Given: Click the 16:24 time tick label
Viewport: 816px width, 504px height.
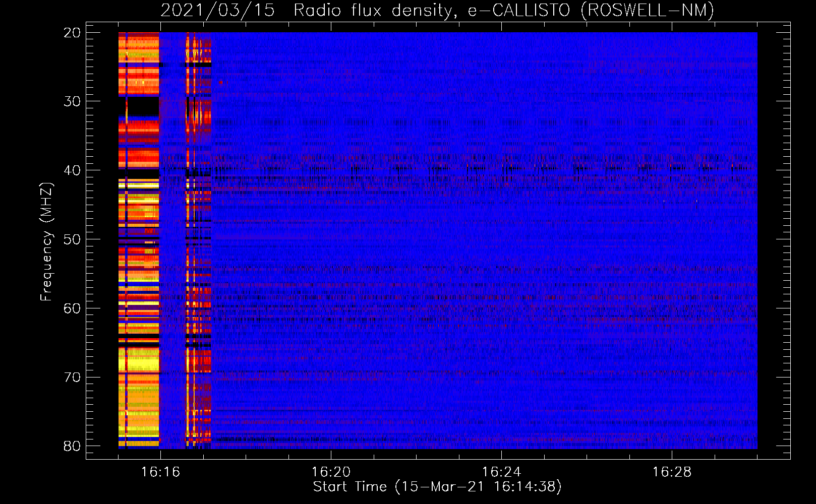Looking at the screenshot, I should click(501, 472).
